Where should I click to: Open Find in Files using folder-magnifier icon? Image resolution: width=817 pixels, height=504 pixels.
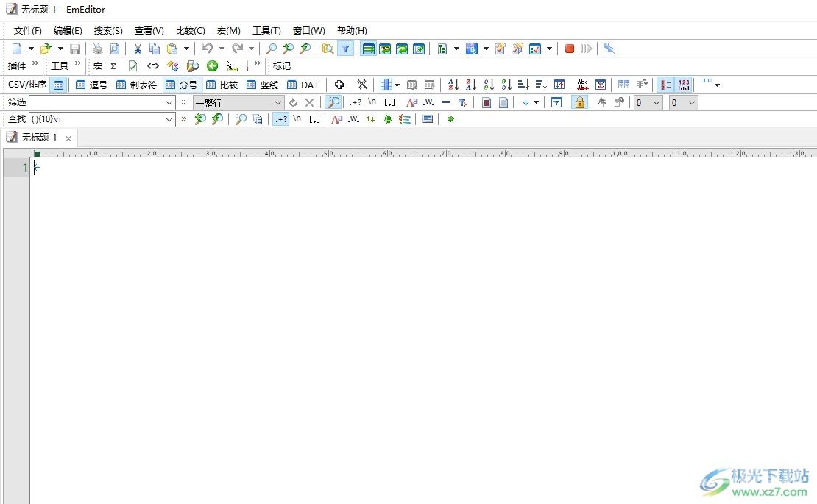pos(328,49)
